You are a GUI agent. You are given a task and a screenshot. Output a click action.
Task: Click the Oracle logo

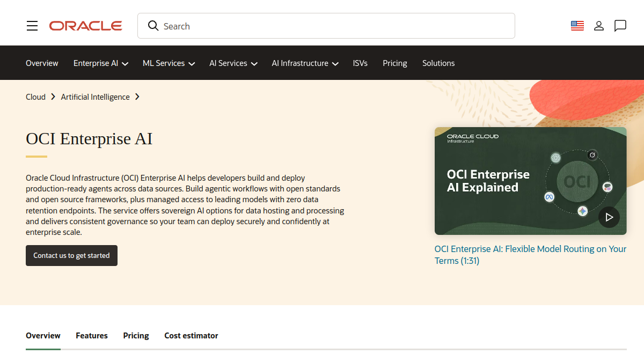tap(86, 26)
